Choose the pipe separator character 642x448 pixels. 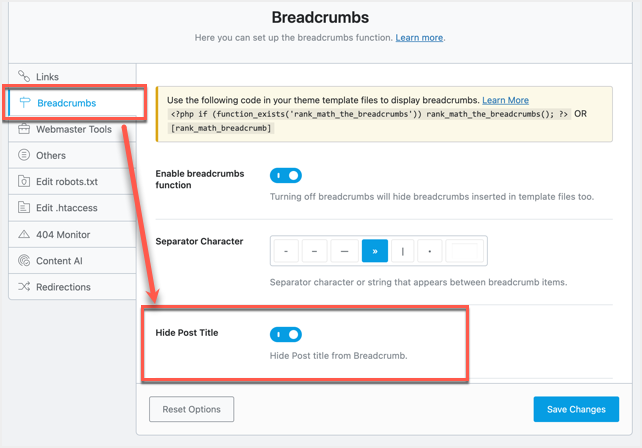tap(403, 251)
